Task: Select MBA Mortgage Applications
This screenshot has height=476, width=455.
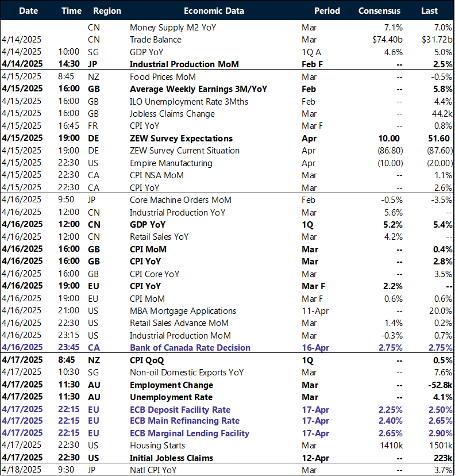Action: tap(183, 311)
